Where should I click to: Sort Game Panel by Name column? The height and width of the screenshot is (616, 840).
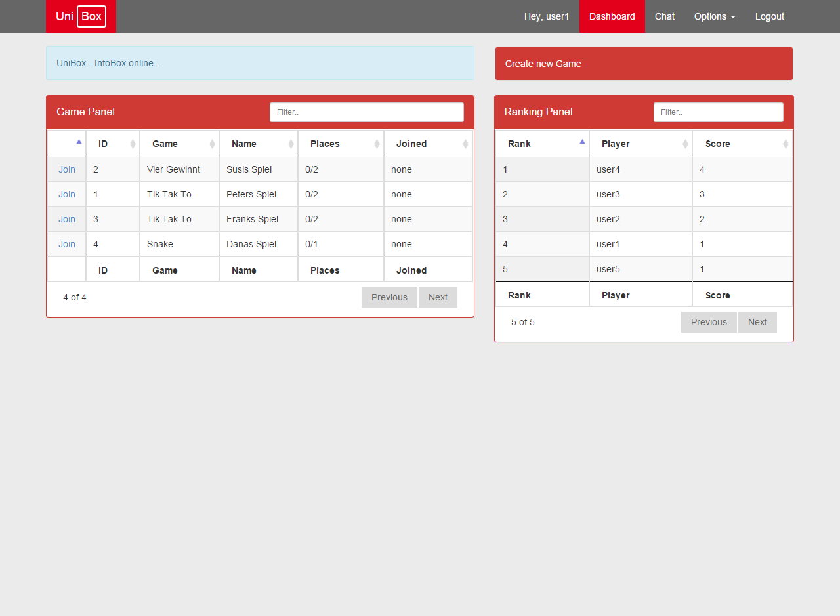click(259, 144)
